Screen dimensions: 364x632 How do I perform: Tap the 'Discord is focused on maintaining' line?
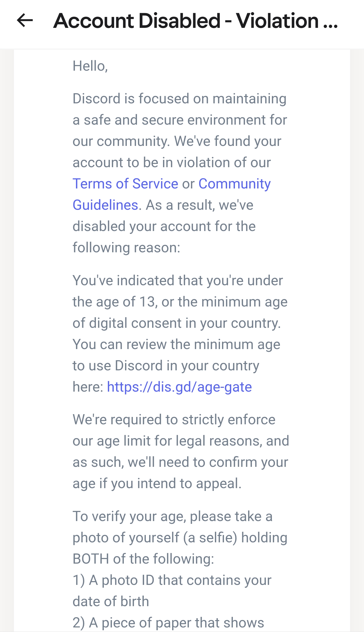tap(179, 99)
